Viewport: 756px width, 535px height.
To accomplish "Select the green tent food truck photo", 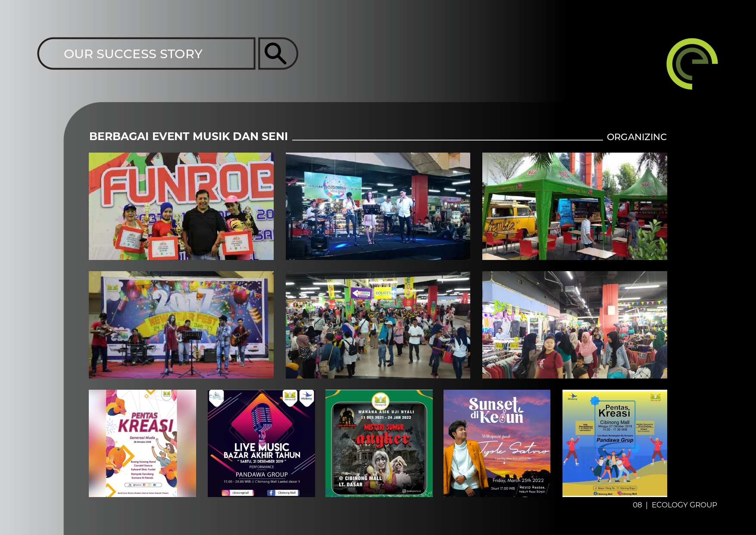I will (574, 206).
